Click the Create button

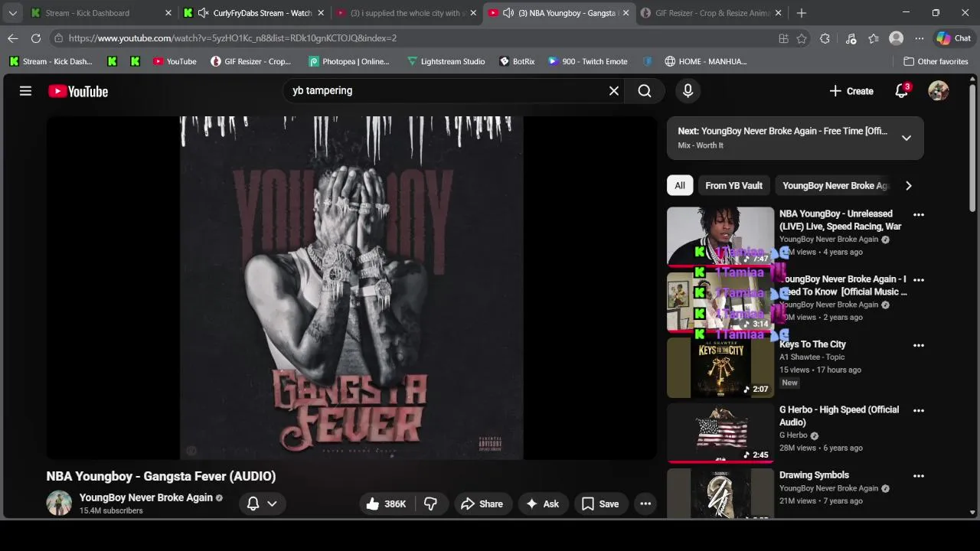851,91
